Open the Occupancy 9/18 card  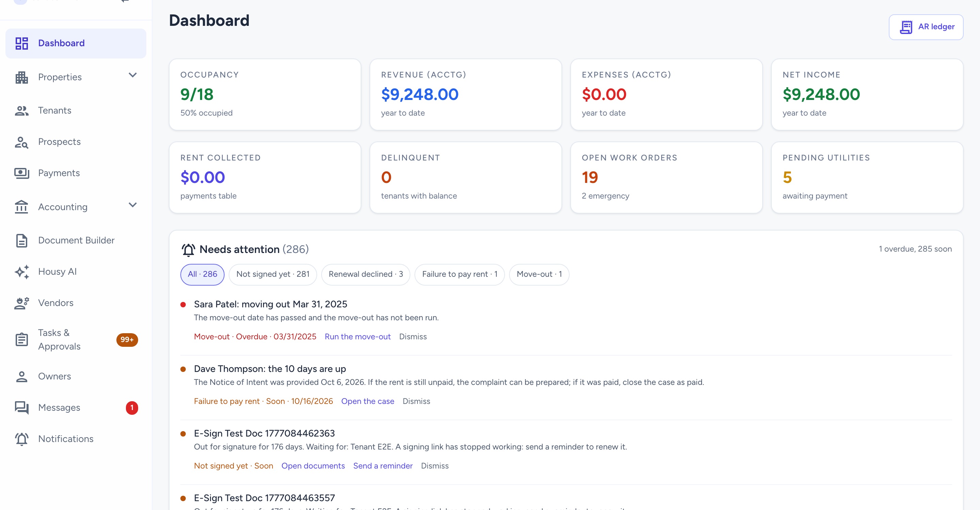click(265, 94)
